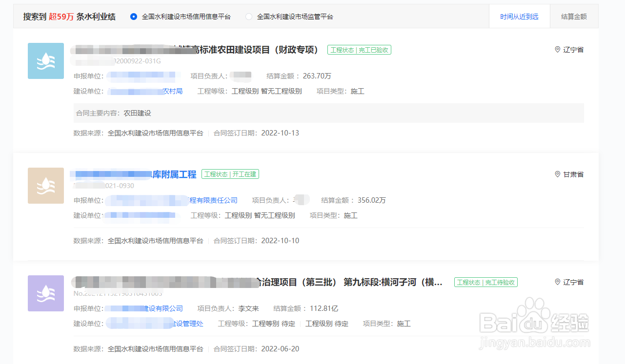
Task: Click the location pin beside 甘肃省
Action: (557, 174)
